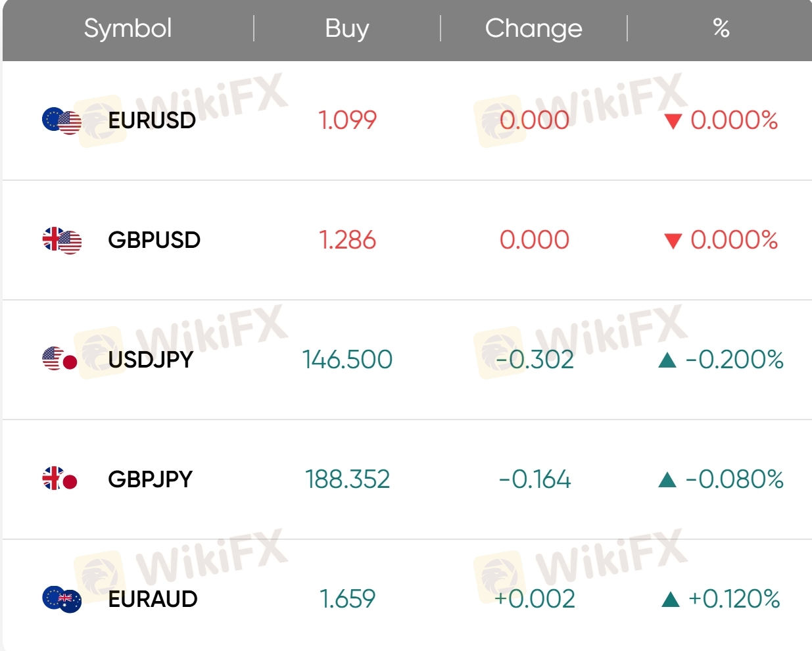
Task: Sort by the Symbol column header
Action: pos(128,29)
